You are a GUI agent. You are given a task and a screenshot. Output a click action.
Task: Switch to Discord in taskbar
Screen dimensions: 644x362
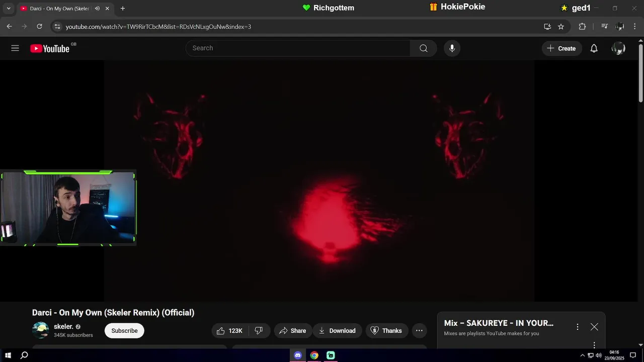(298, 355)
